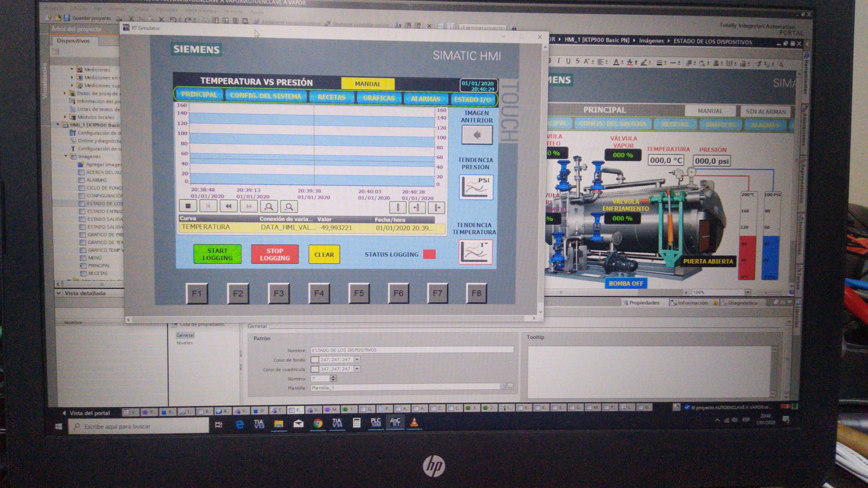Collapse HMI_1 [KTP900 Basic] tree node
The width and height of the screenshot is (868, 488).
coord(58,125)
